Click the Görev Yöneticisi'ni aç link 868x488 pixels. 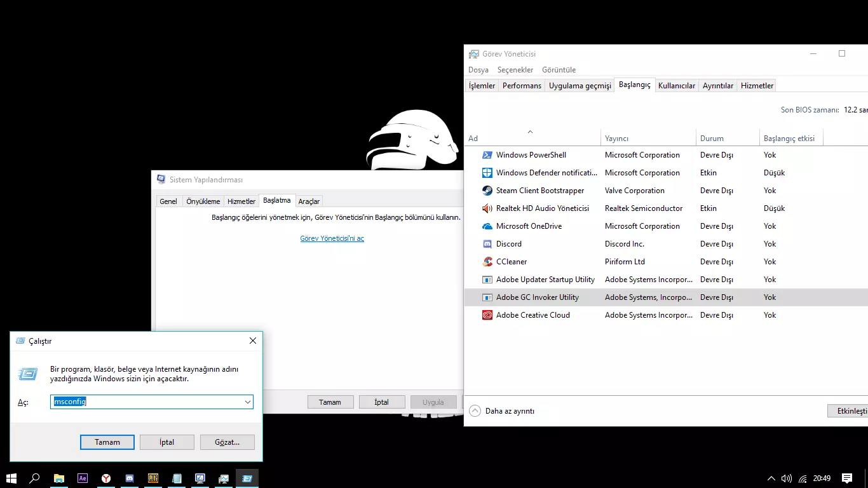point(332,239)
